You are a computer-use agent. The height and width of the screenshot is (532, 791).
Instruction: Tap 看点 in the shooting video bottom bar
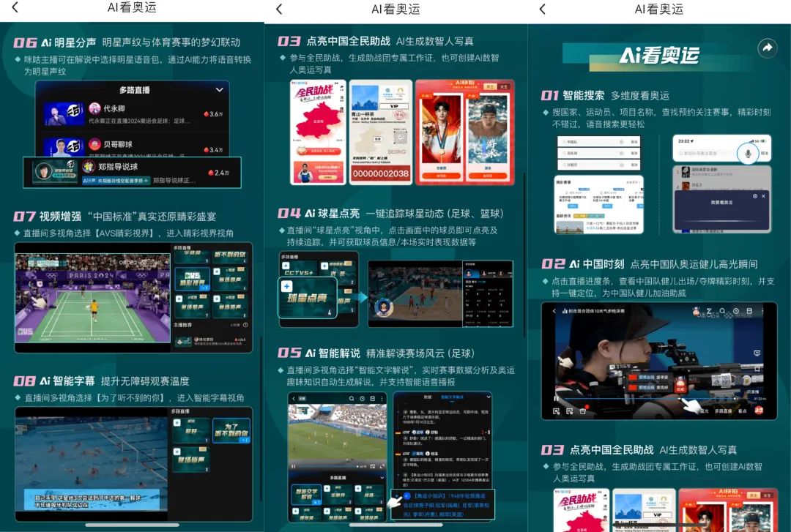[743, 411]
